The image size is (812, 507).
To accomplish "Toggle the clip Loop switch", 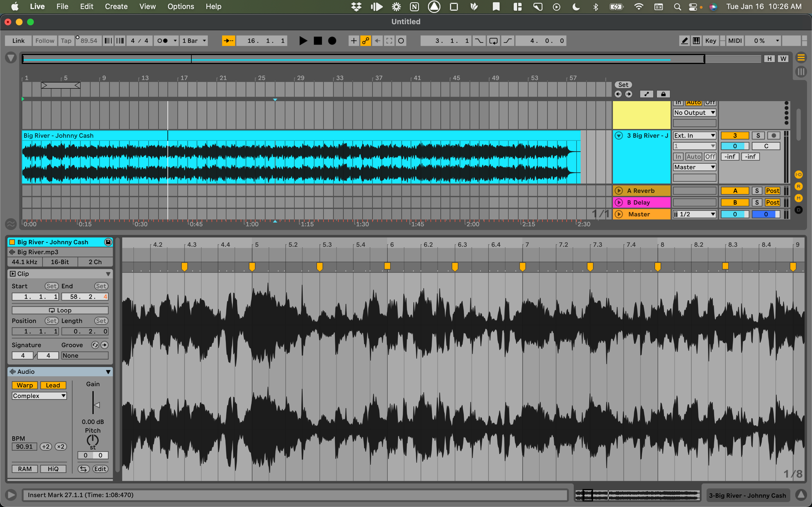I will 60,310.
